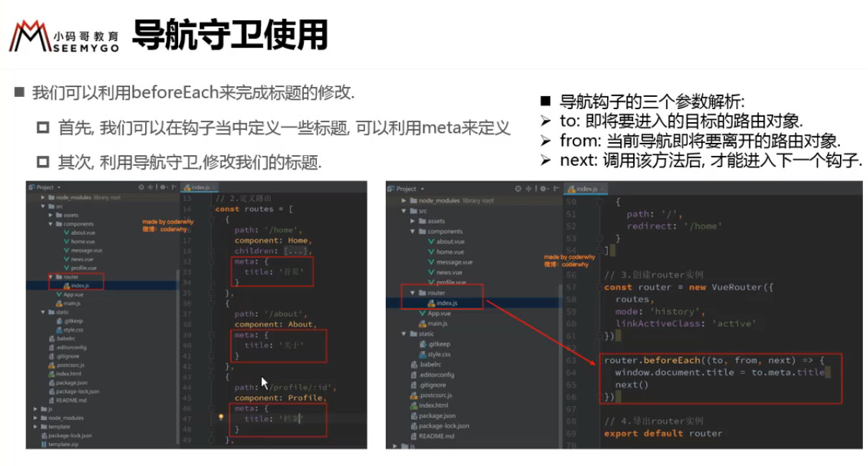This screenshot has width=868, height=466.
Task: Click the file icon of package.json in right IDE
Action: coord(414,415)
